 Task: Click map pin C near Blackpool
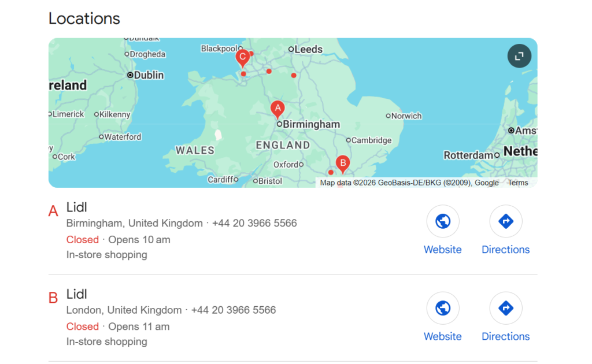[x=243, y=57]
